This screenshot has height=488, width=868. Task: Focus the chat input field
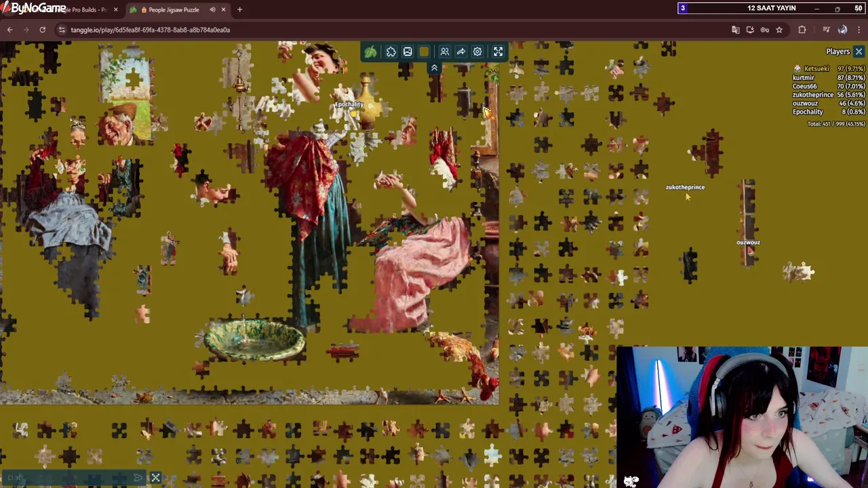(x=68, y=478)
